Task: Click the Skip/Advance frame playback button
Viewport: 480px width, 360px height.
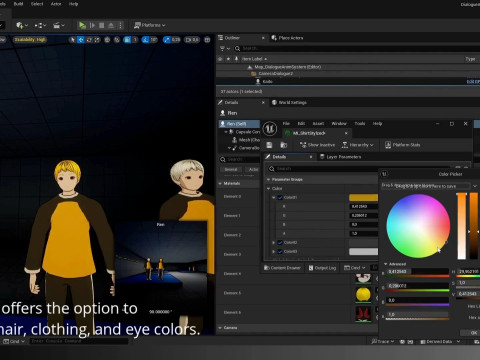Action: [x=92, y=25]
